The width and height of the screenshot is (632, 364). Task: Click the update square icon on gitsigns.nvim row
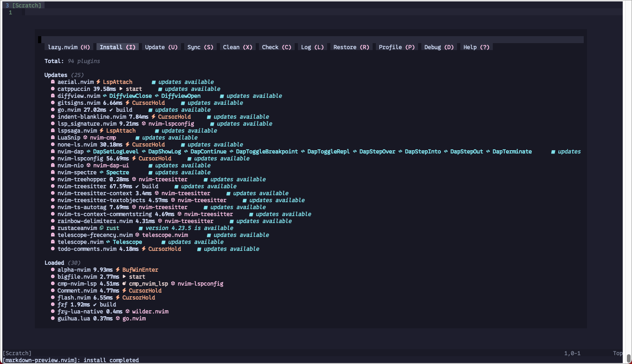(x=183, y=103)
